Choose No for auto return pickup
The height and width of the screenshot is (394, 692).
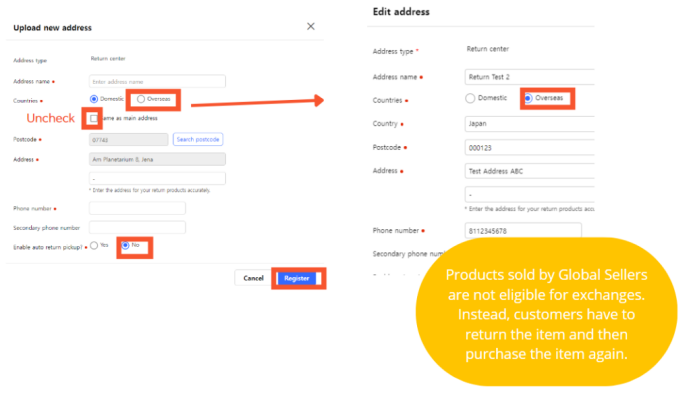coord(126,245)
